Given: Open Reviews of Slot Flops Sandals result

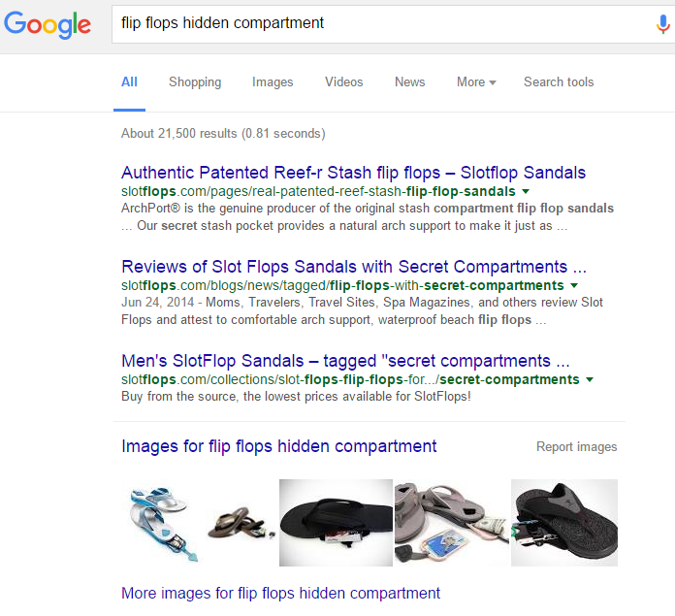Looking at the screenshot, I should pyautogui.click(x=354, y=267).
